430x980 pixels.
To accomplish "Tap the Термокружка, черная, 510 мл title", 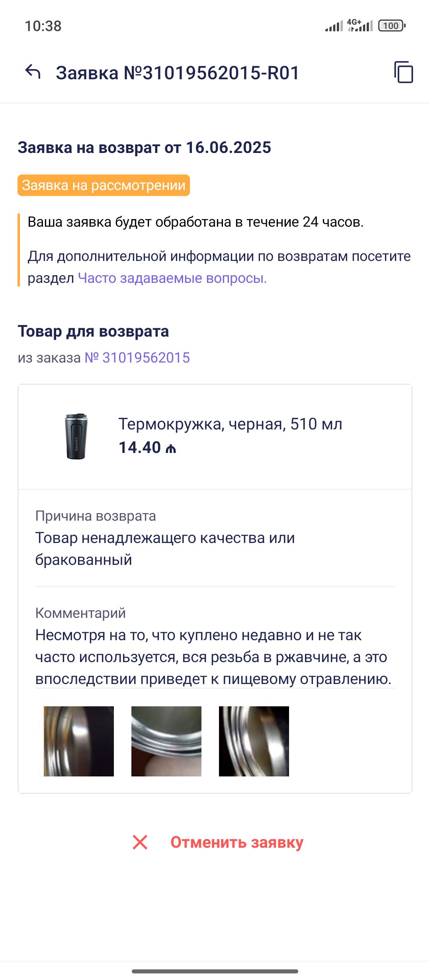I will [x=230, y=424].
